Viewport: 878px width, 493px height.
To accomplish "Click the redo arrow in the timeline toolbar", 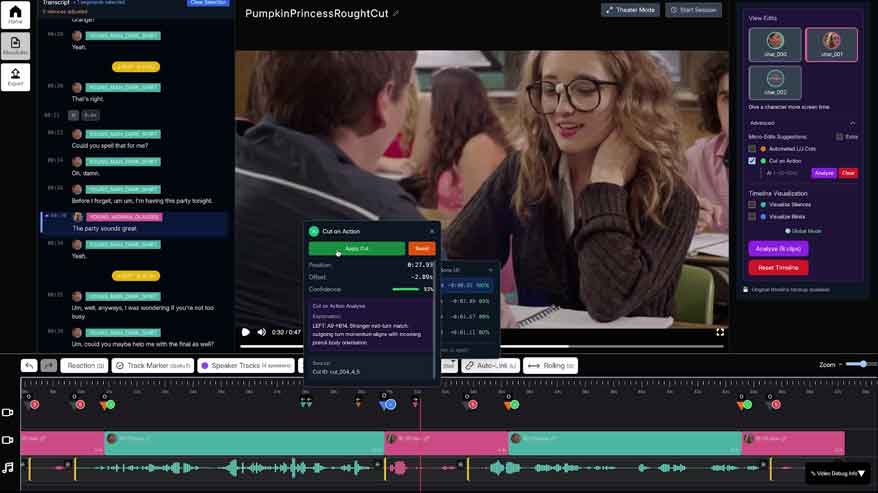I will click(49, 365).
